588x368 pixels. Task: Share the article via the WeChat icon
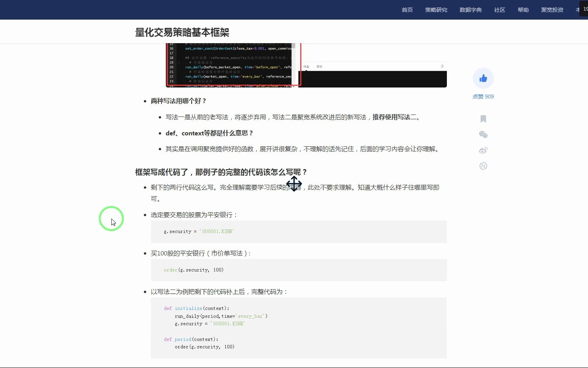coord(483,135)
